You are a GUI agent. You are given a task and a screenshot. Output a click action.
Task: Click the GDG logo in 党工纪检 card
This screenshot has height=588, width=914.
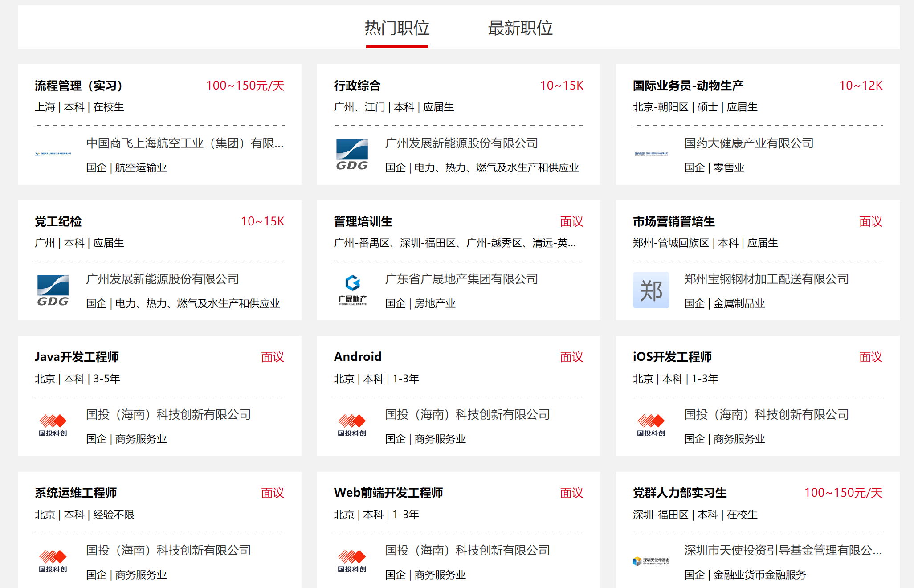53,290
